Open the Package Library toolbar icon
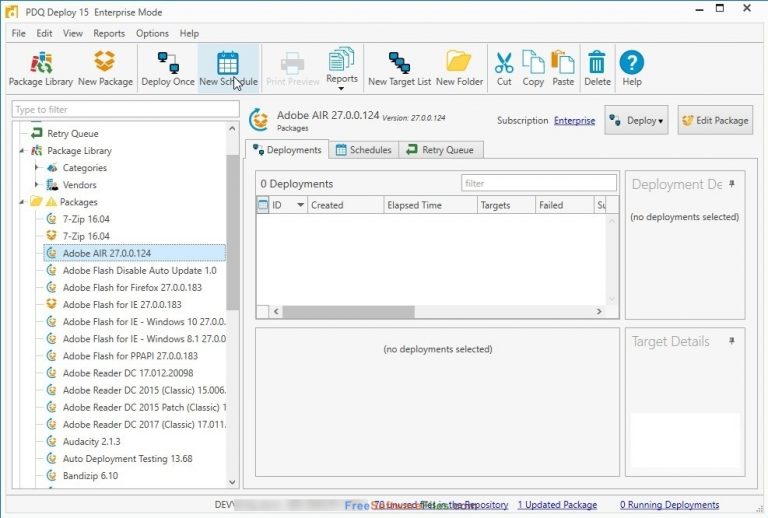This screenshot has height=518, width=768. pyautogui.click(x=41, y=69)
